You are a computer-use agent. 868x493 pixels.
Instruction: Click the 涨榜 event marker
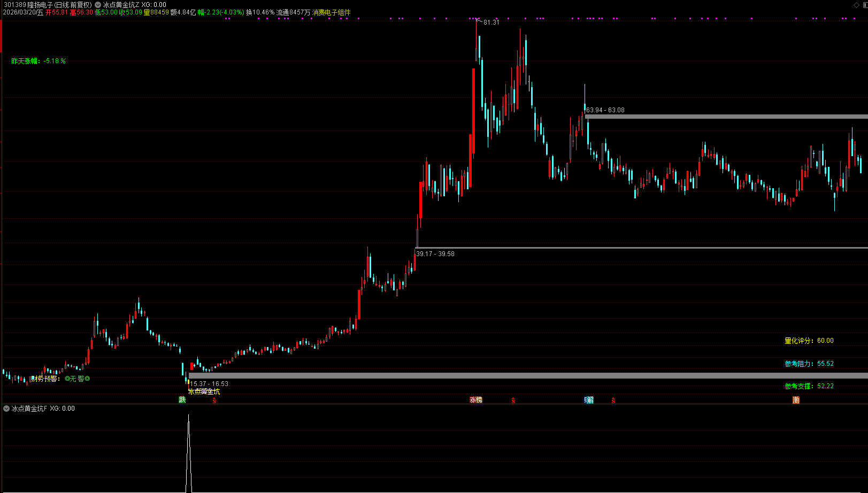(476, 399)
